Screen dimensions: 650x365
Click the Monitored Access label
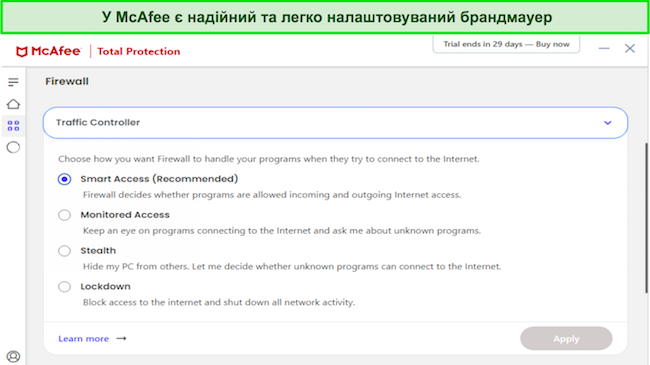coord(125,215)
